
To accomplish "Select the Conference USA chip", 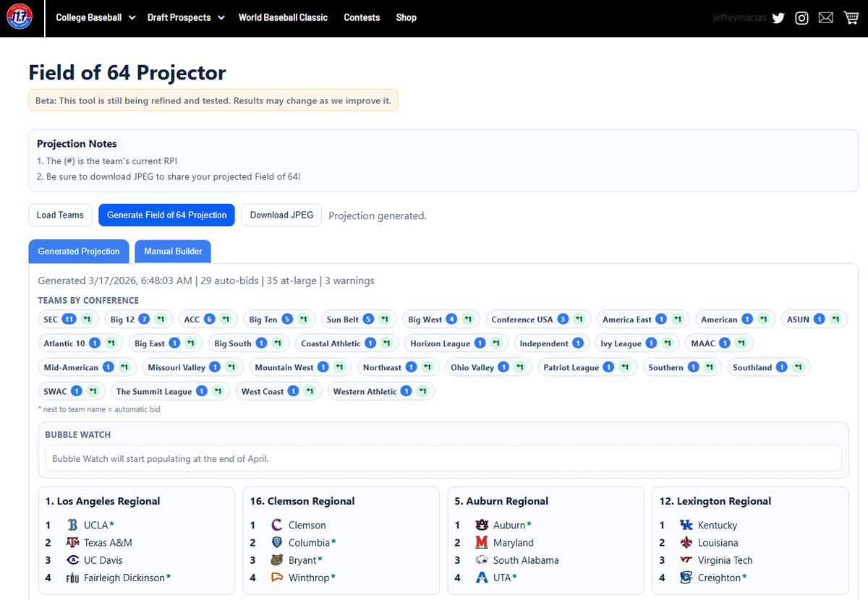I will (538, 319).
